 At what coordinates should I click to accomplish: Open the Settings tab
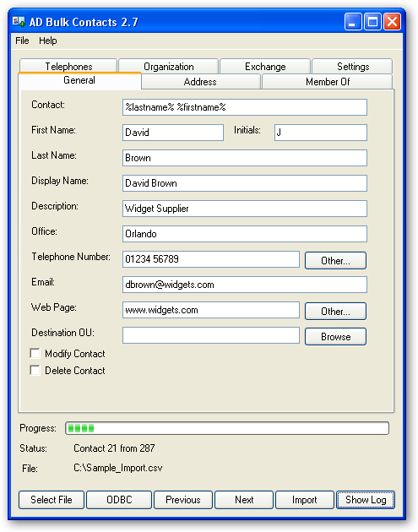click(353, 66)
